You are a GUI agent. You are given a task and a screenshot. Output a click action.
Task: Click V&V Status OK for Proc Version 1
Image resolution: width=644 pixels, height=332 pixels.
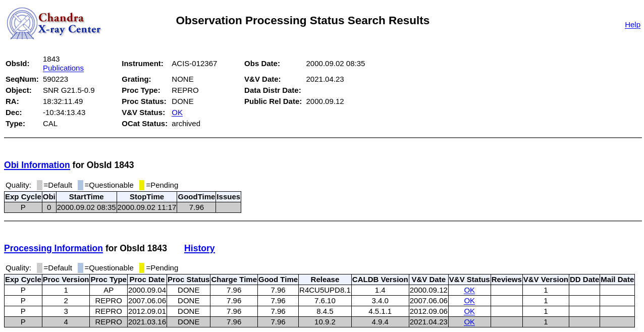point(469,290)
